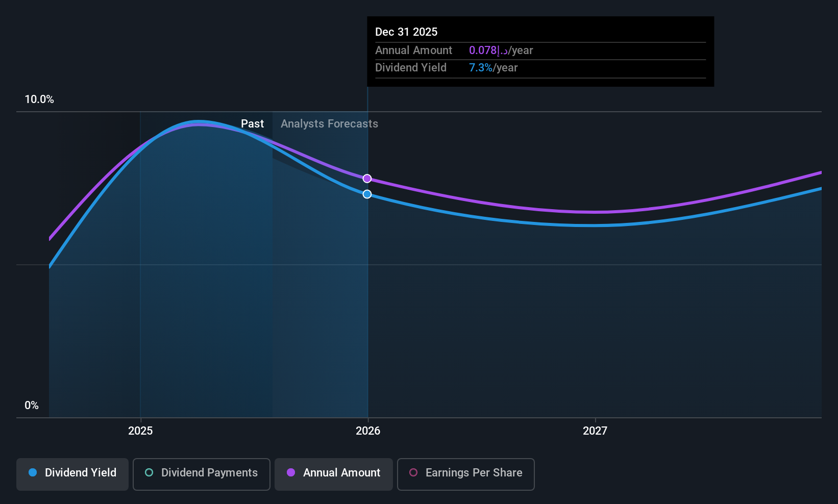Click the 7.3% dividend yield tooltip value
Screen dimensions: 838x504
481,68
